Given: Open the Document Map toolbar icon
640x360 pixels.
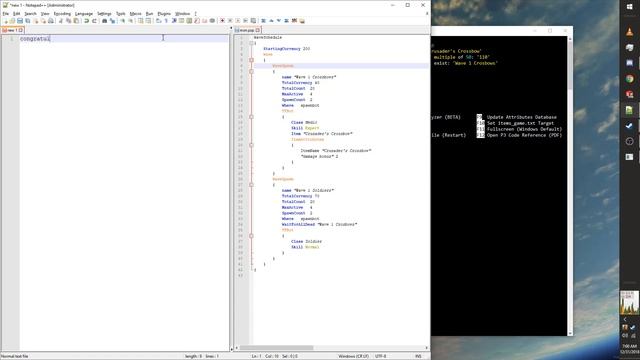Looking at the screenshot, I should (189, 20).
